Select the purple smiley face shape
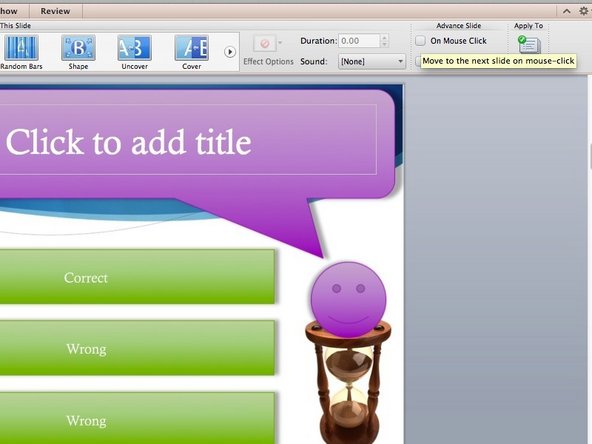 (x=348, y=299)
